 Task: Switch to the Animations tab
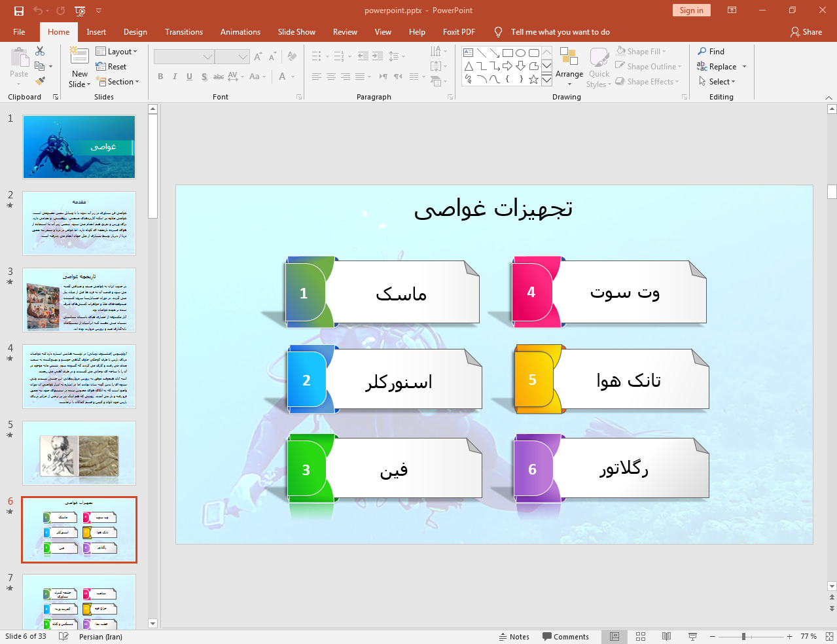coord(240,32)
